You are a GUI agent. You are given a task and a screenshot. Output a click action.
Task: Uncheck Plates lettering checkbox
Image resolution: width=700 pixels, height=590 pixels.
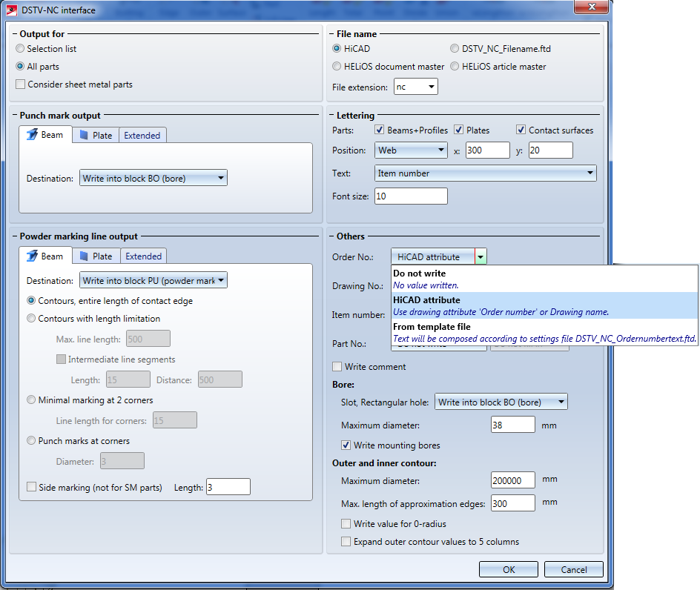click(458, 130)
